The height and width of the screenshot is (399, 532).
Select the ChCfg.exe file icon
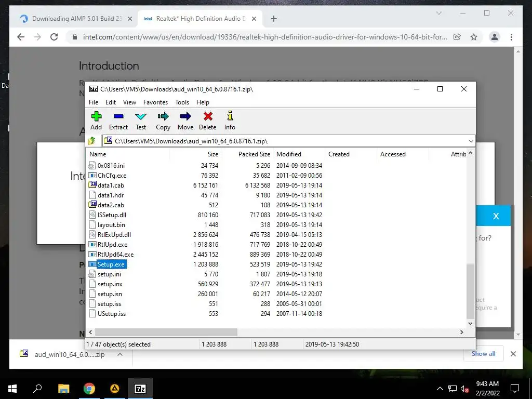click(92, 176)
